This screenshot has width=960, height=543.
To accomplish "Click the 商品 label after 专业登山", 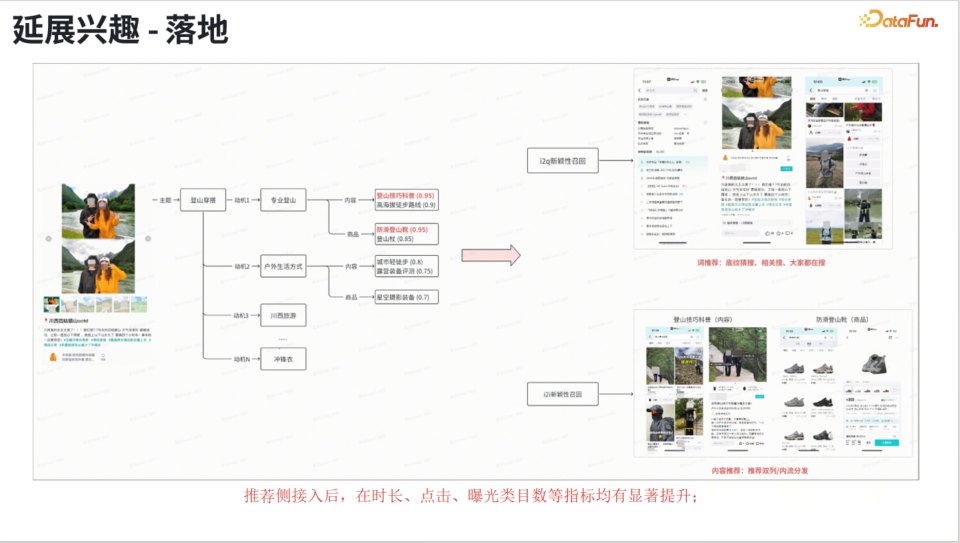I will click(x=353, y=234).
